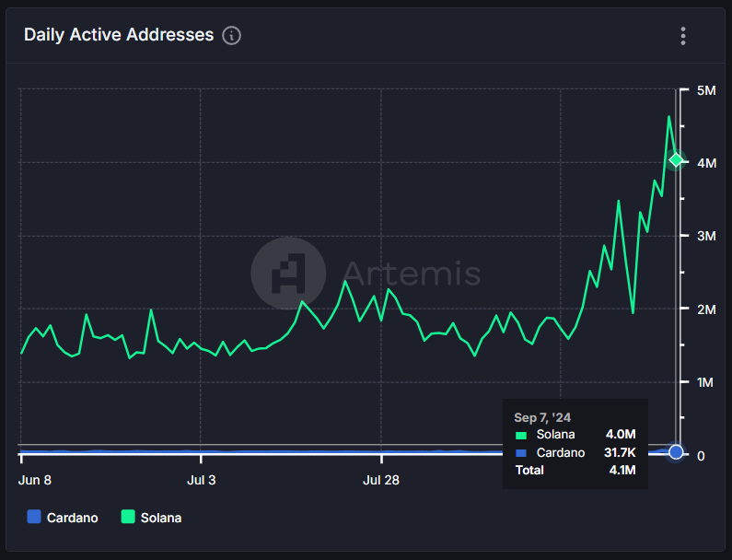Click the Daily Active Addresses title
The height and width of the screenshot is (560, 732).
coord(119,35)
